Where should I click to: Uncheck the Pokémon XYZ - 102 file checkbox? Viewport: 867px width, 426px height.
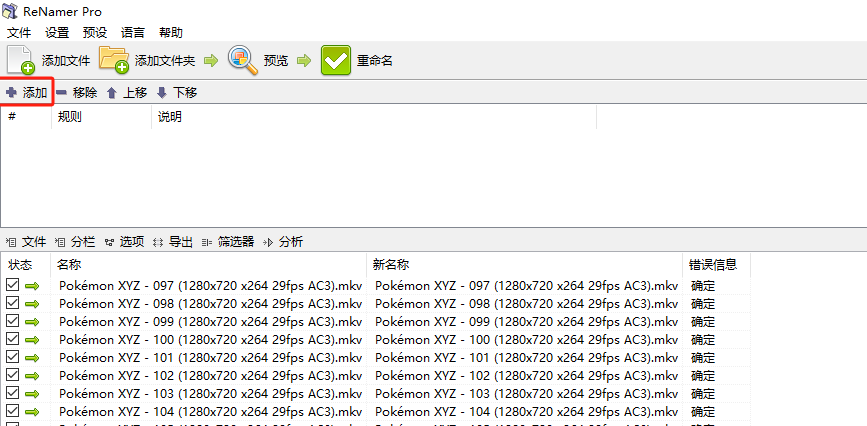[x=12, y=375]
